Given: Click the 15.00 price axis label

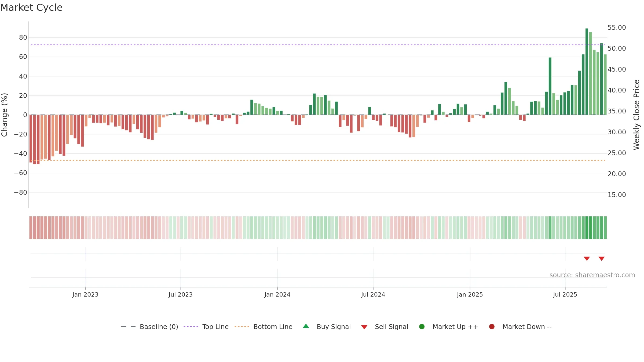Looking at the screenshot, I should point(617,195).
